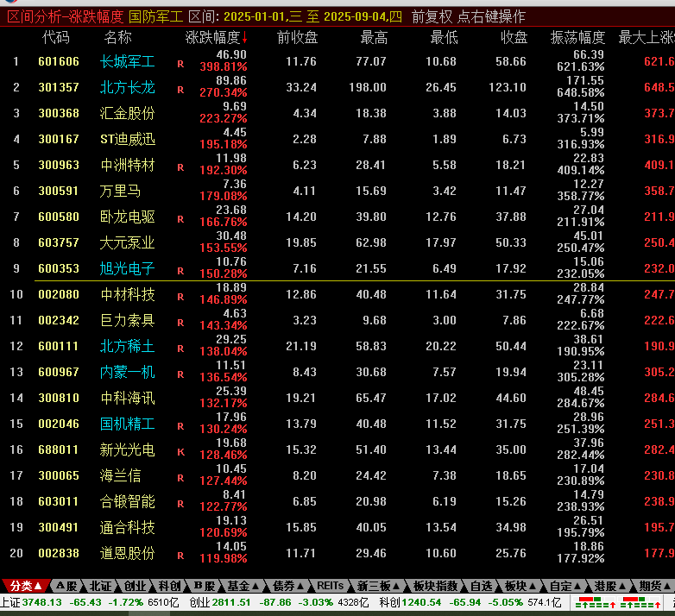
Task: Select stock name 通合科技
Action: coord(128,527)
